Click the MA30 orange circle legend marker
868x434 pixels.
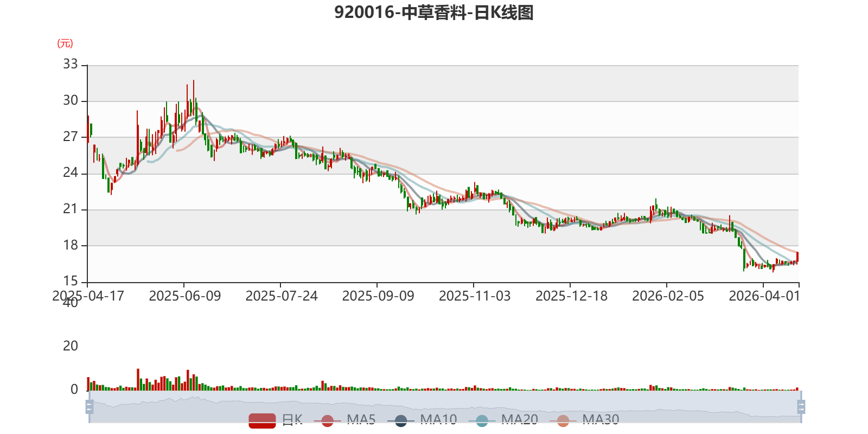coord(563,420)
